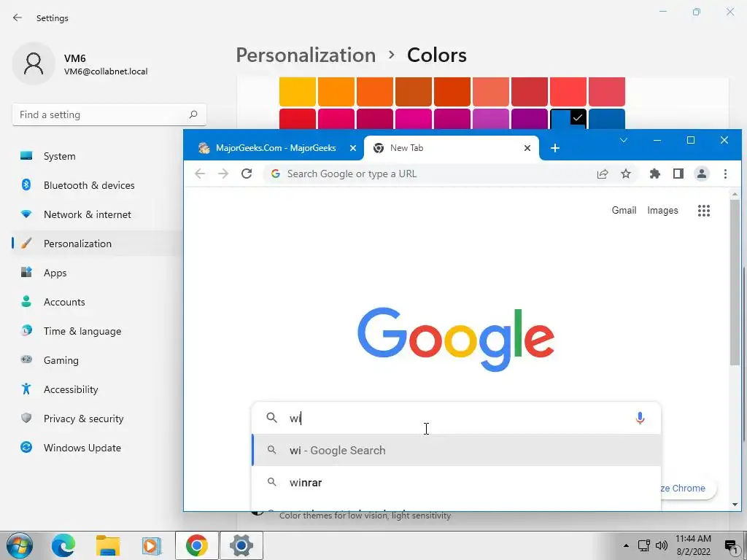Open Accessibility settings category
This screenshot has height=560, width=747.
97,389
